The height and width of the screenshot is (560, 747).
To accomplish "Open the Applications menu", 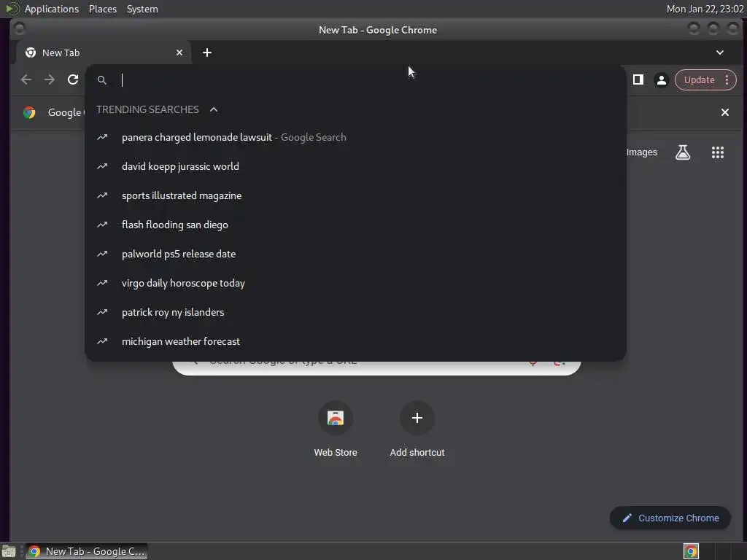I will click(52, 9).
